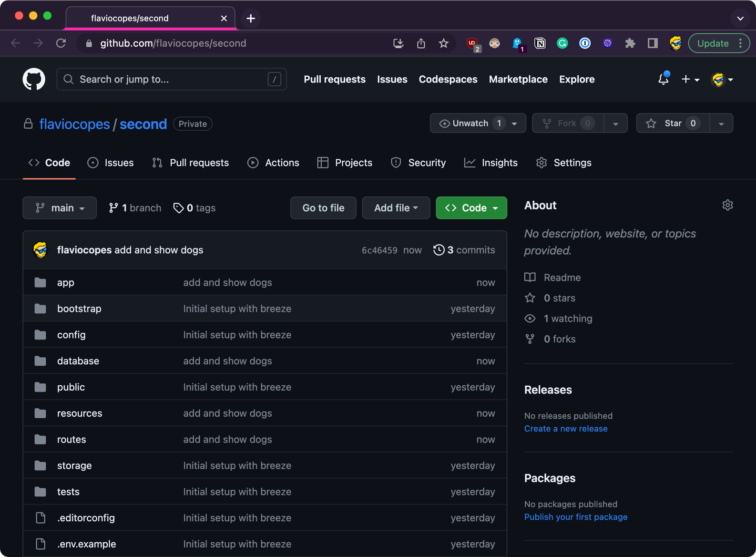
Task: Open the notifications bell
Action: click(x=663, y=79)
